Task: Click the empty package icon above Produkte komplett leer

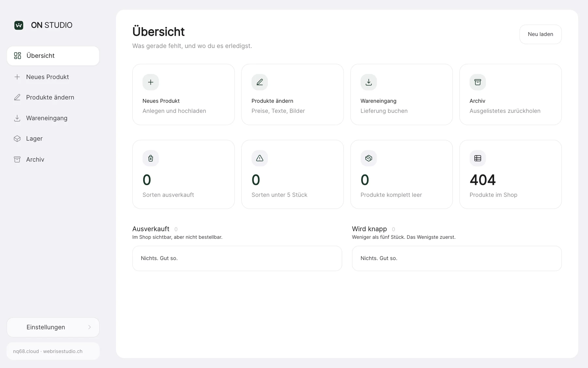Action: point(368,158)
